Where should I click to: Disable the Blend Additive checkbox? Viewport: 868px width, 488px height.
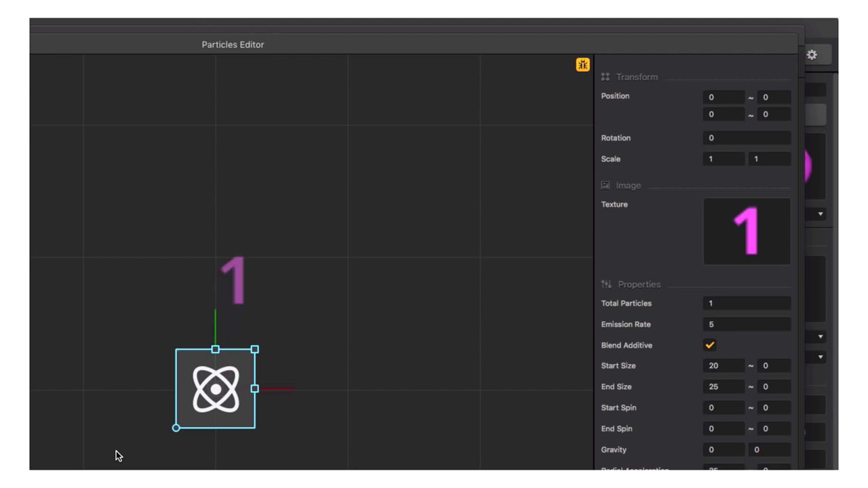710,345
